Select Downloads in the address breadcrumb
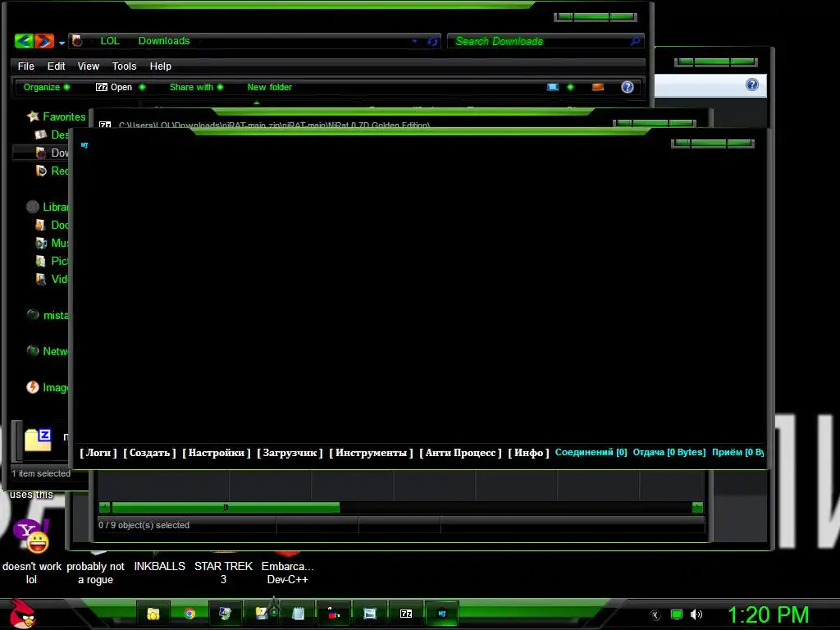The image size is (840, 630). [164, 41]
